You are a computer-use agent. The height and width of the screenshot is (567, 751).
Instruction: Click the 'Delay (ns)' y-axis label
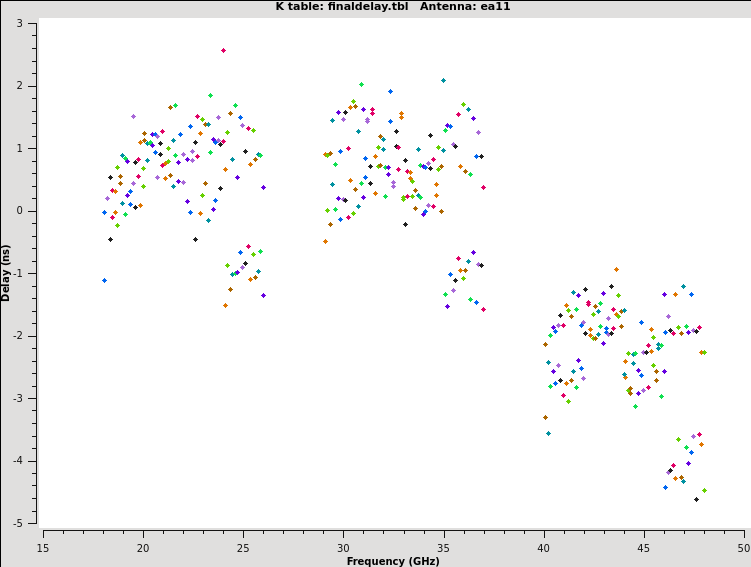tap(7, 272)
